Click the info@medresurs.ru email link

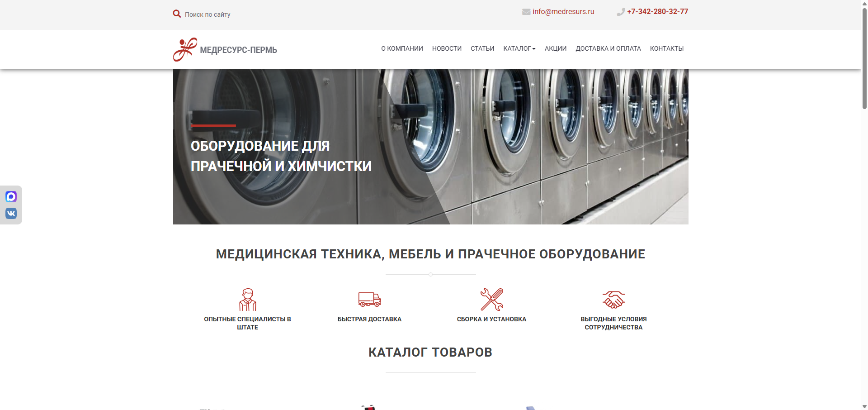click(563, 12)
